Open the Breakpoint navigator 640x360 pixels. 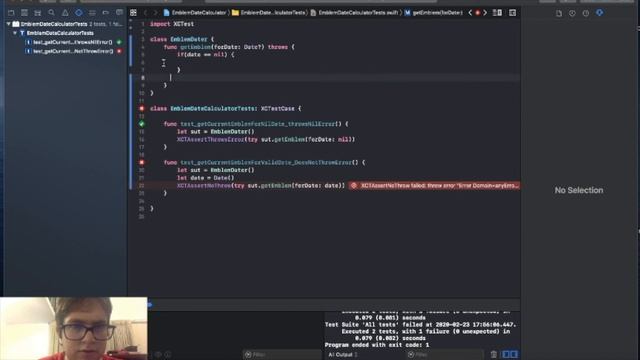tap(106, 13)
